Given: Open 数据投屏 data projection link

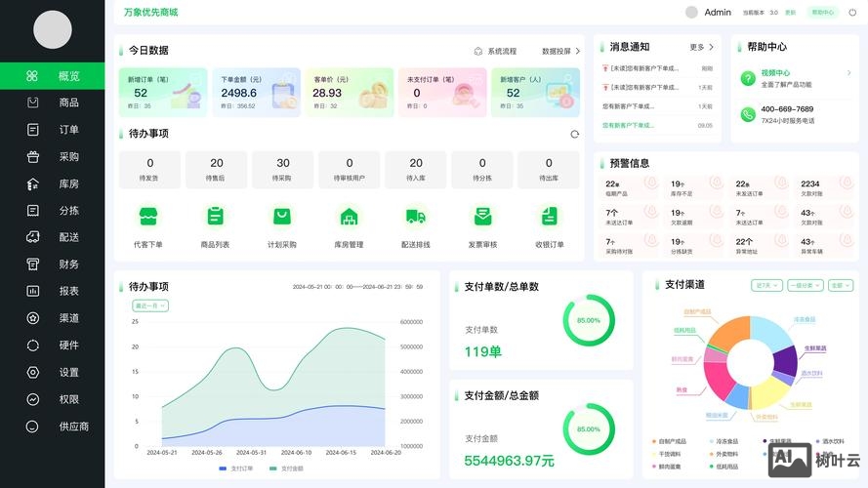Looking at the screenshot, I should 560,51.
